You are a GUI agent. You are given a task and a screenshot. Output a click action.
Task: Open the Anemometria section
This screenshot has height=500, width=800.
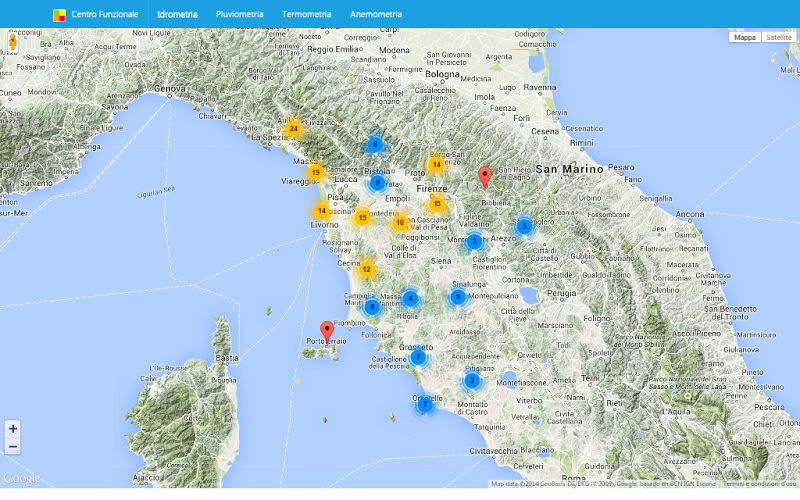pyautogui.click(x=376, y=14)
